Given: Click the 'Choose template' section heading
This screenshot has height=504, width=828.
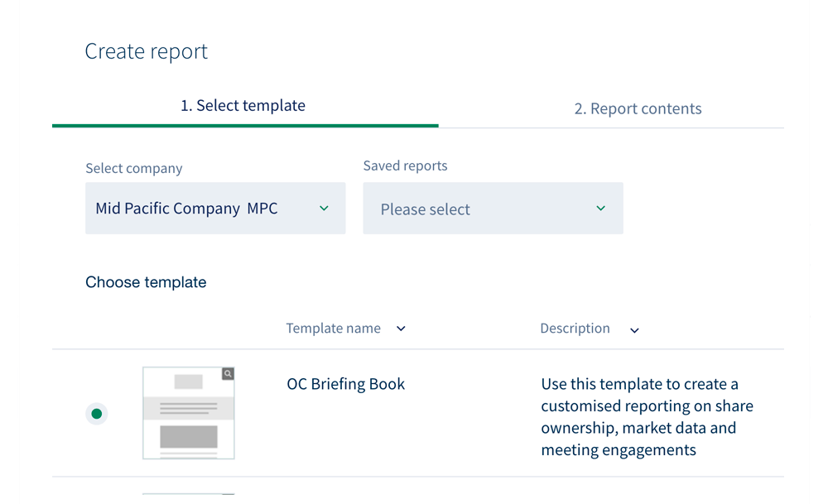Looking at the screenshot, I should pyautogui.click(x=146, y=282).
